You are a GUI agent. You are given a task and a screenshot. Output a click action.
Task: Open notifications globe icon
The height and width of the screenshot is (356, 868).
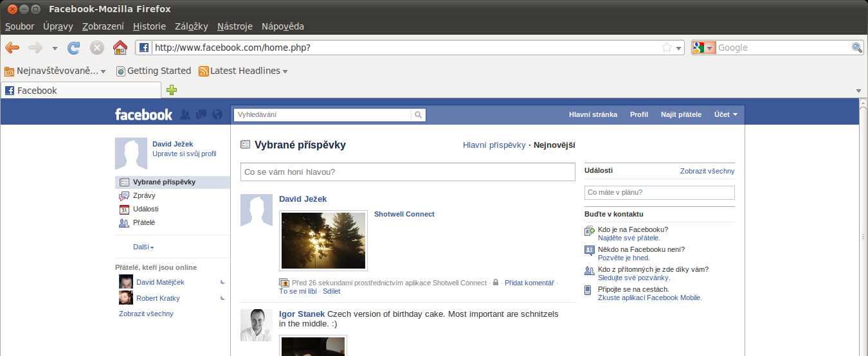click(217, 114)
